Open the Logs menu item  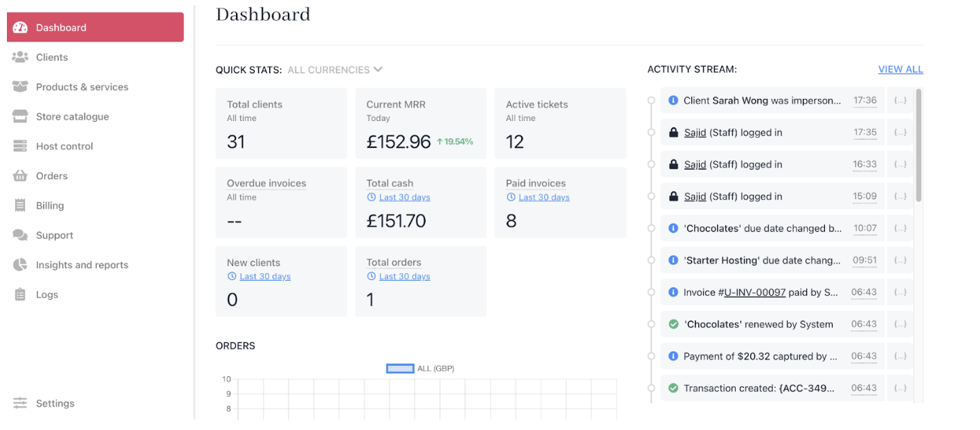46,295
